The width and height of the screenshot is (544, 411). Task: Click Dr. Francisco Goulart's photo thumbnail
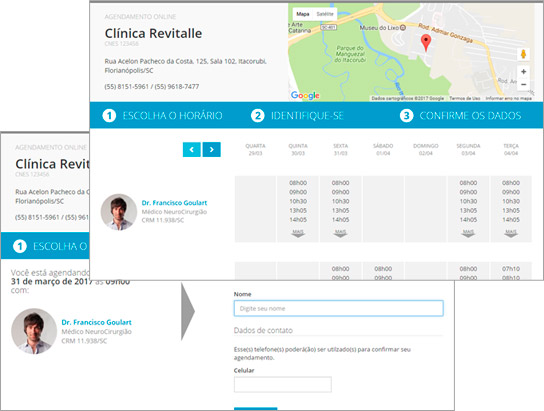coord(119,212)
